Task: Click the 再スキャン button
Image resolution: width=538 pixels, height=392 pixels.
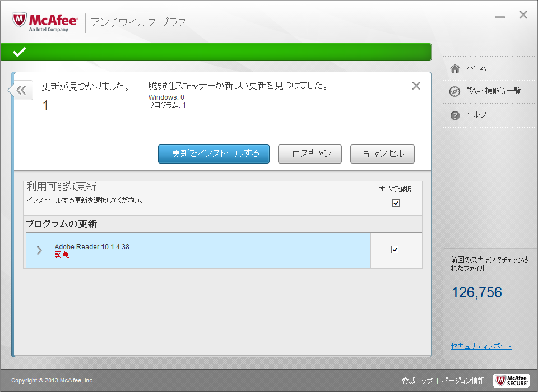Action: [x=310, y=154]
